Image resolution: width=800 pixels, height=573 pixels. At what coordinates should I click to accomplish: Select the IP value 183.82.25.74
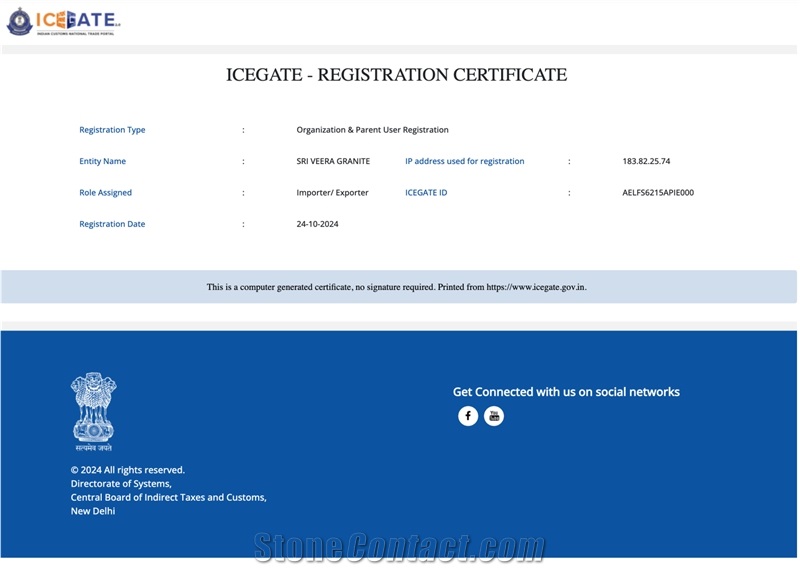[646, 161]
